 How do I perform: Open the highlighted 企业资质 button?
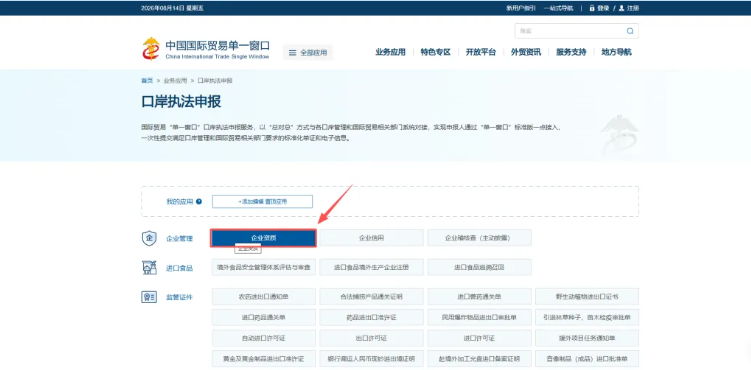pyautogui.click(x=263, y=238)
